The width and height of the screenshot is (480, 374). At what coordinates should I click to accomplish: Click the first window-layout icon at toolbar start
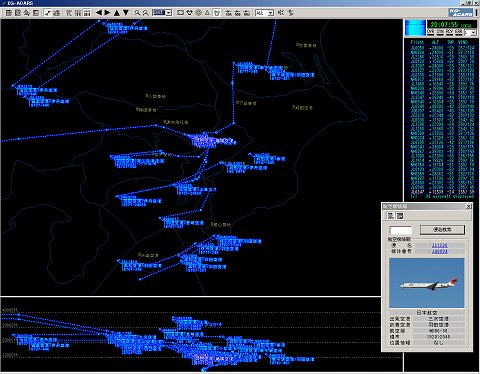(9, 13)
